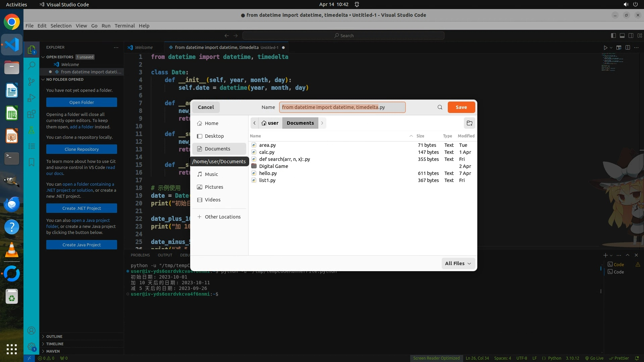Switch to the Welcome tab
This screenshot has width=644, height=362.
pos(144,48)
